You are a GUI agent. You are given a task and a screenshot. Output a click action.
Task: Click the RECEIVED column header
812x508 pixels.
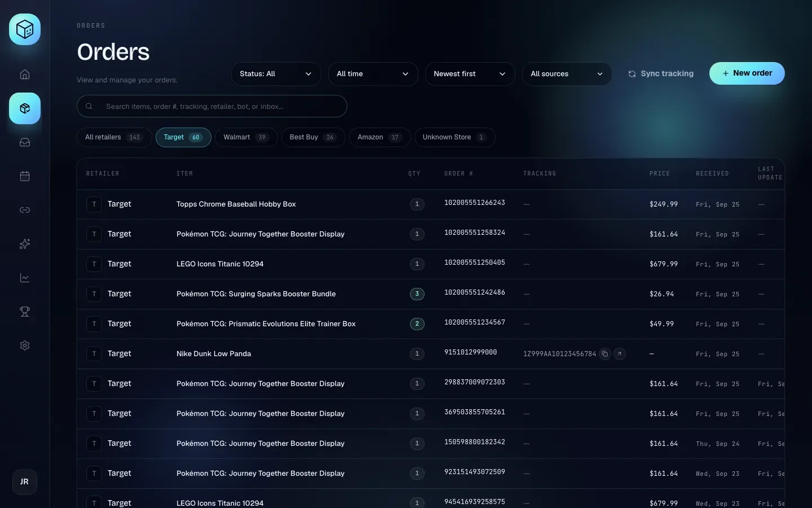(712, 174)
